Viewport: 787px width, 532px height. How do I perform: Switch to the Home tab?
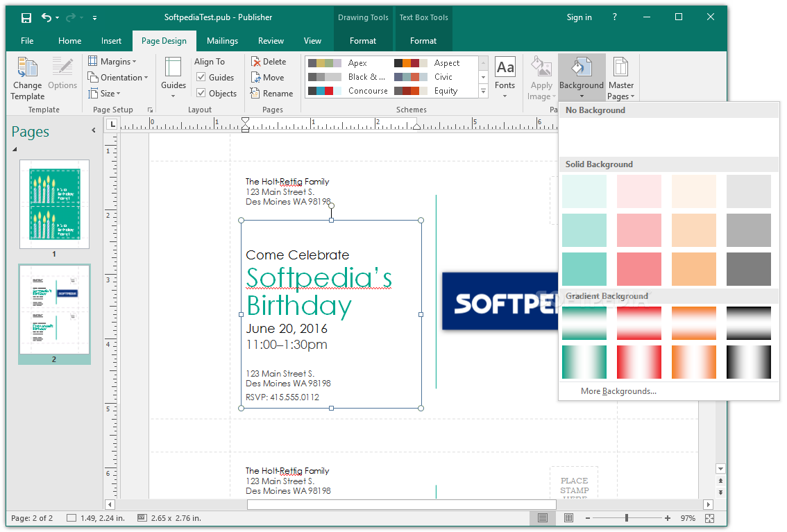(69, 41)
